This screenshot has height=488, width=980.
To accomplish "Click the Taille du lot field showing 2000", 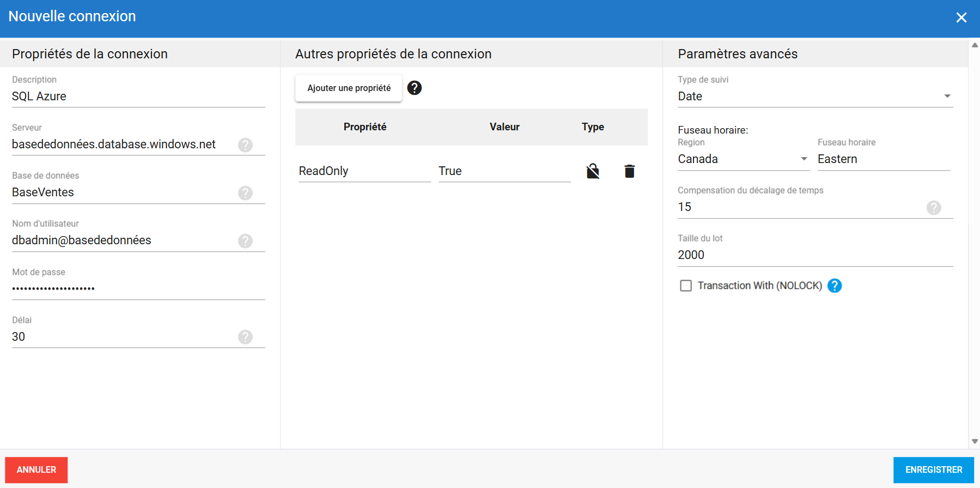I will (815, 255).
